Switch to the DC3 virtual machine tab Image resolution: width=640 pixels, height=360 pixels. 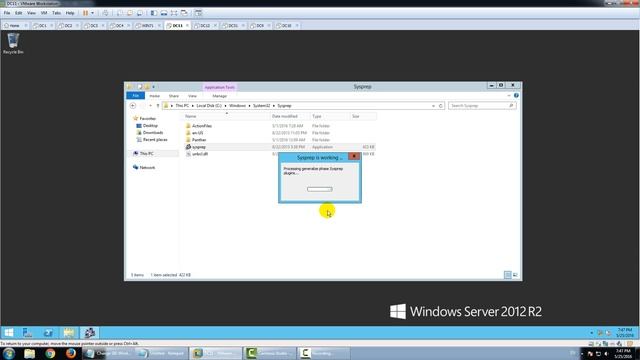pyautogui.click(x=93, y=25)
